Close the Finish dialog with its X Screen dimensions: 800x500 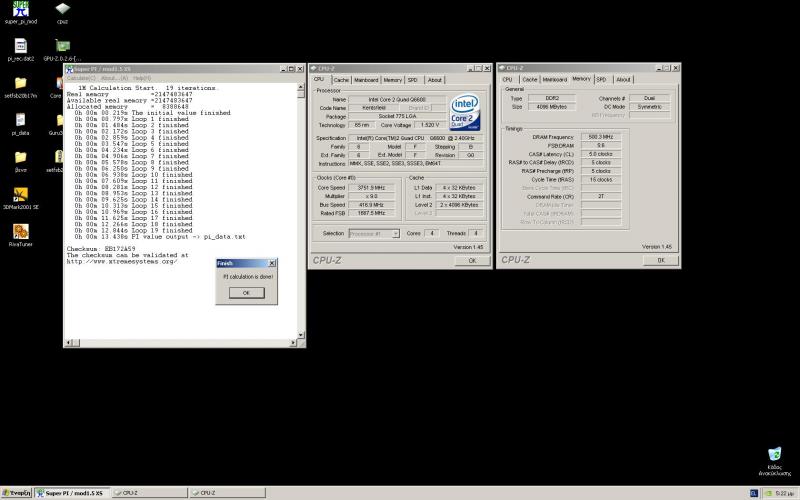(x=272, y=263)
